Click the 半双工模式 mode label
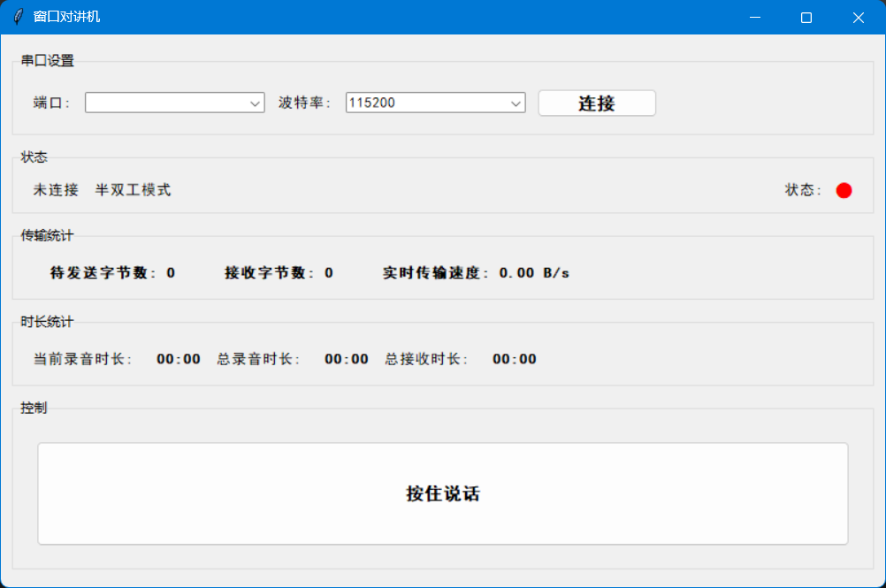This screenshot has height=588, width=886. point(133,189)
